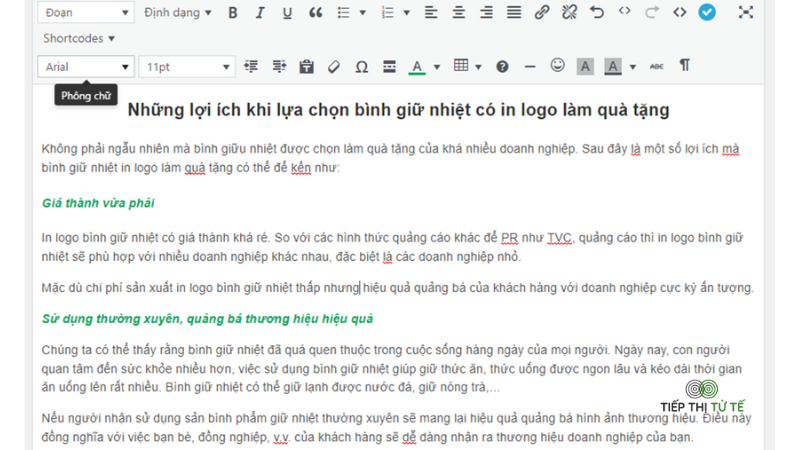Click the insert link chain icon
The height and width of the screenshot is (450, 800).
tap(541, 12)
